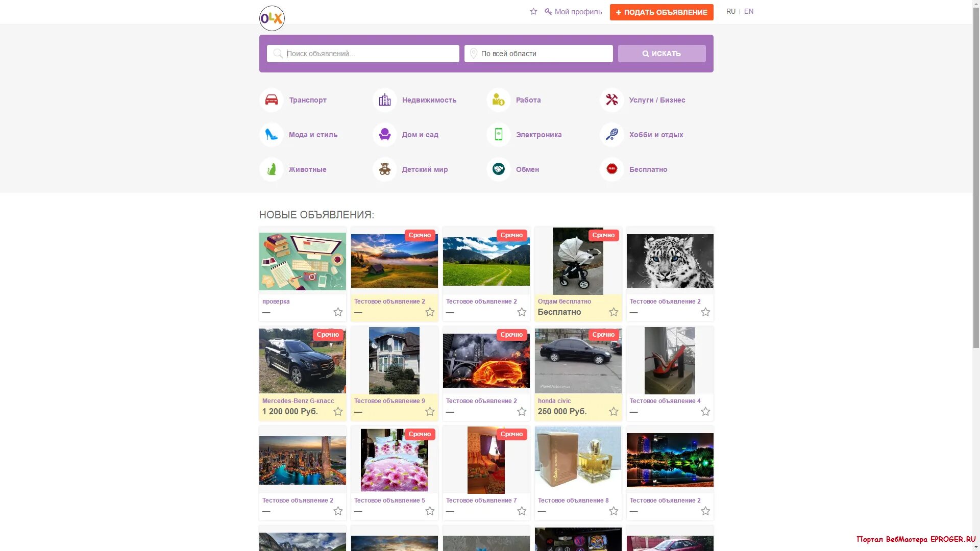
Task: Select the Работа category icon
Action: [498, 100]
